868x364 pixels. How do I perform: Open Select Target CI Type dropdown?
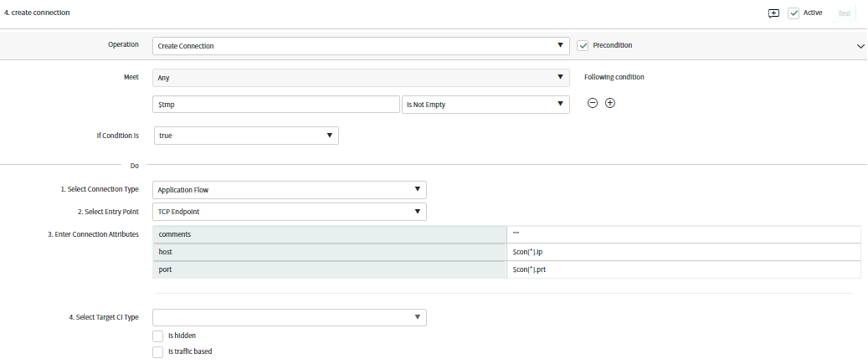click(290, 317)
